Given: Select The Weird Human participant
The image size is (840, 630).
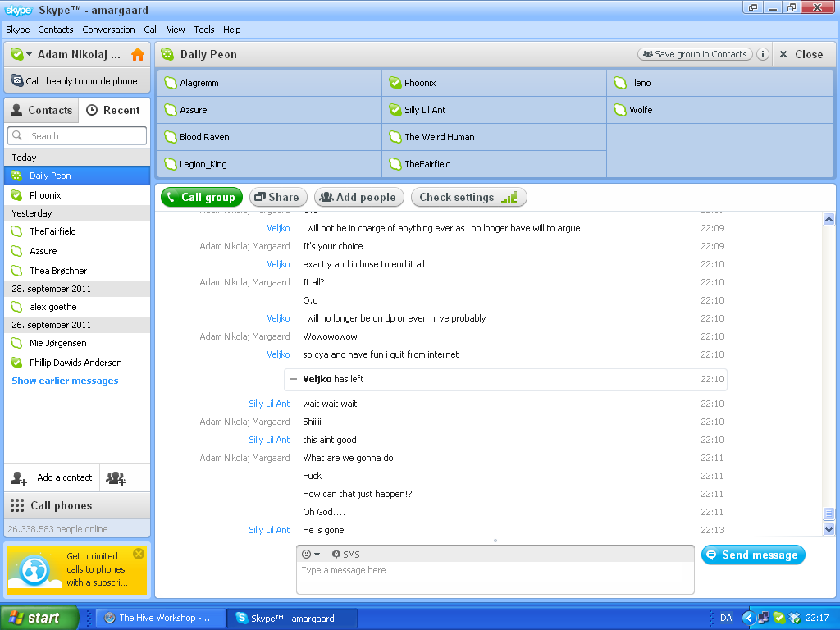Looking at the screenshot, I should tap(494, 137).
